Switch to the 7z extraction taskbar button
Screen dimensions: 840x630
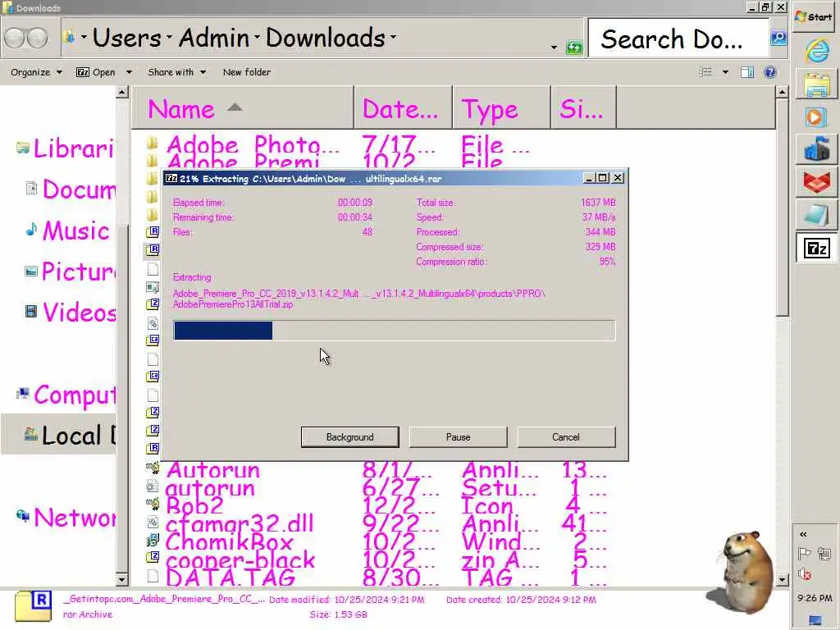[x=816, y=248]
